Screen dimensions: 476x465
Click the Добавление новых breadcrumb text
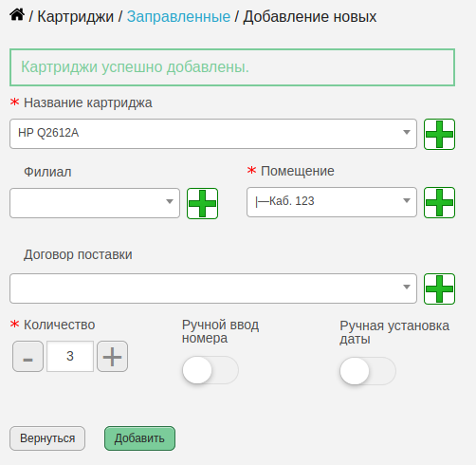310,16
